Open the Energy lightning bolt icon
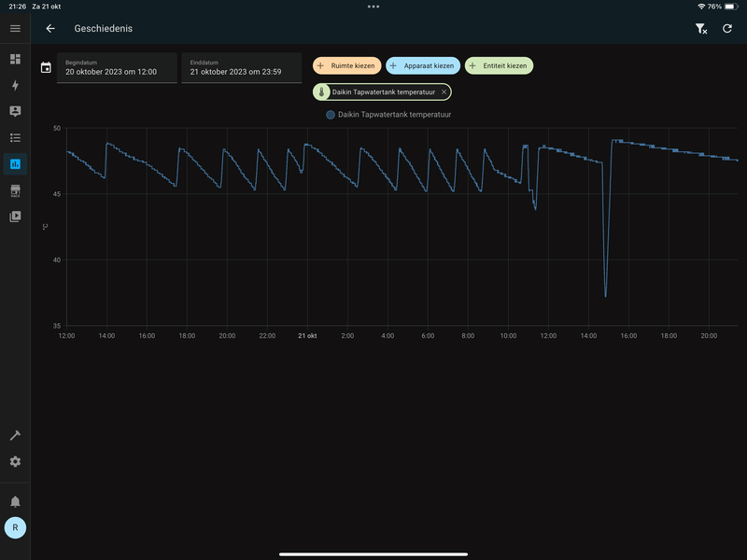The height and width of the screenshot is (560, 747). click(15, 85)
